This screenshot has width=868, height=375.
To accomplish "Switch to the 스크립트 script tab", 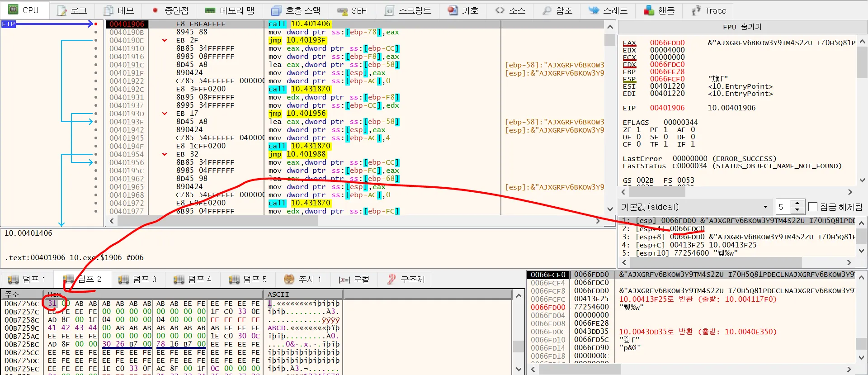I will tap(408, 10).
